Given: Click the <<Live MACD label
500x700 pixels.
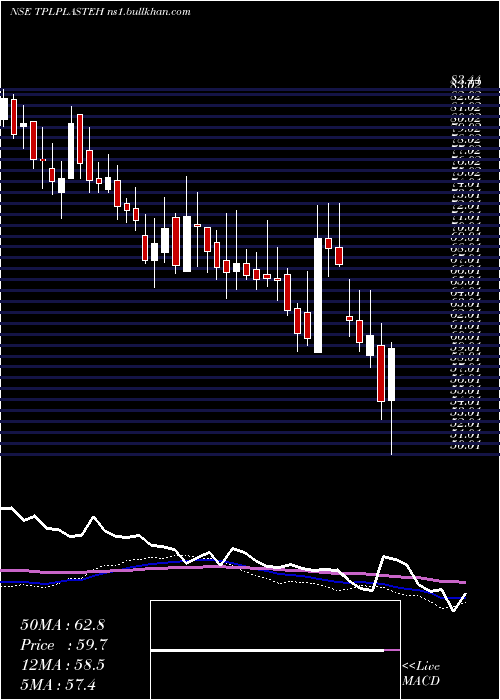Looking at the screenshot, I should (421, 674).
